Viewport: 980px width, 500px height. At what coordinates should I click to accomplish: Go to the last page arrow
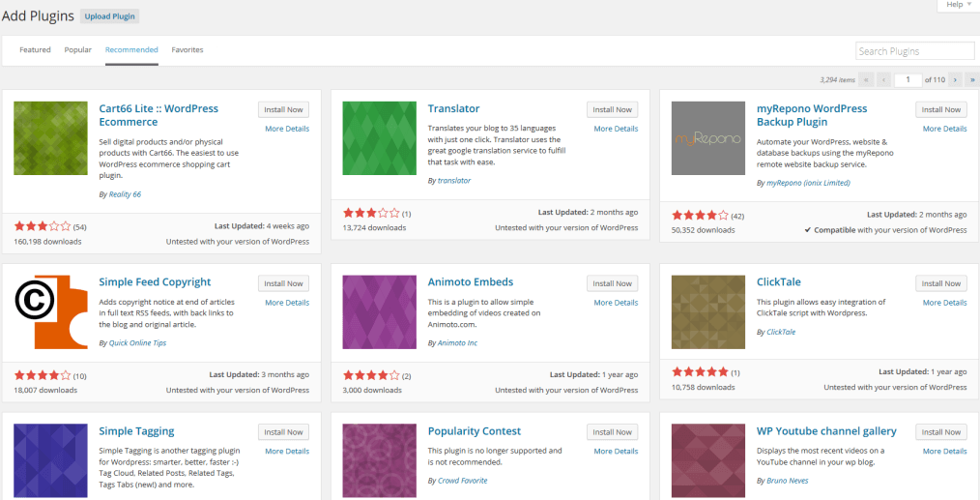tap(972, 79)
